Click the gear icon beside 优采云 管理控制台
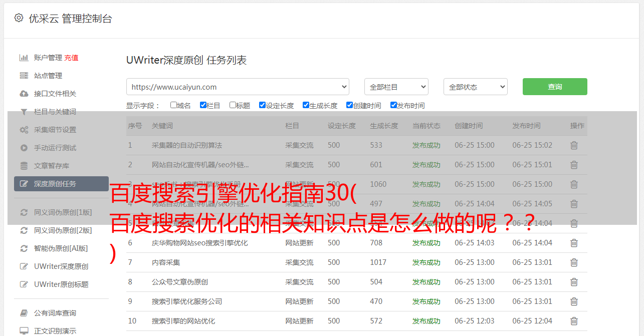This screenshot has height=336, width=644. [19, 18]
